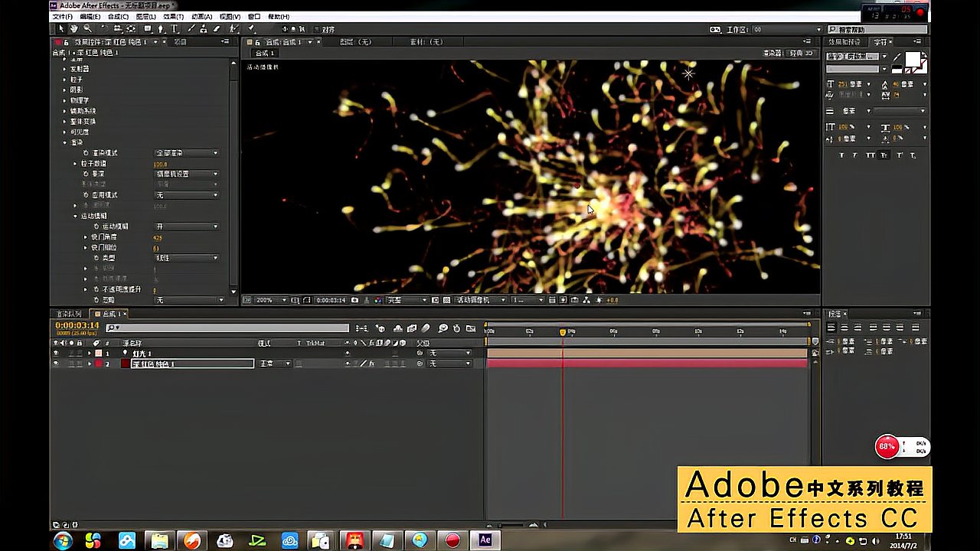Hide the 灯光 1 layer eye
980x551 pixels.
55,354
